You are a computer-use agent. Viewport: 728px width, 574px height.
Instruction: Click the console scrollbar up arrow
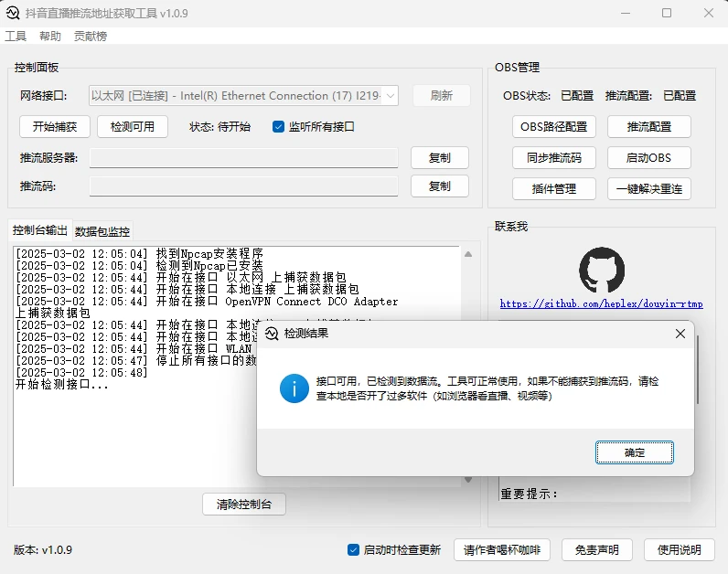tap(468, 254)
